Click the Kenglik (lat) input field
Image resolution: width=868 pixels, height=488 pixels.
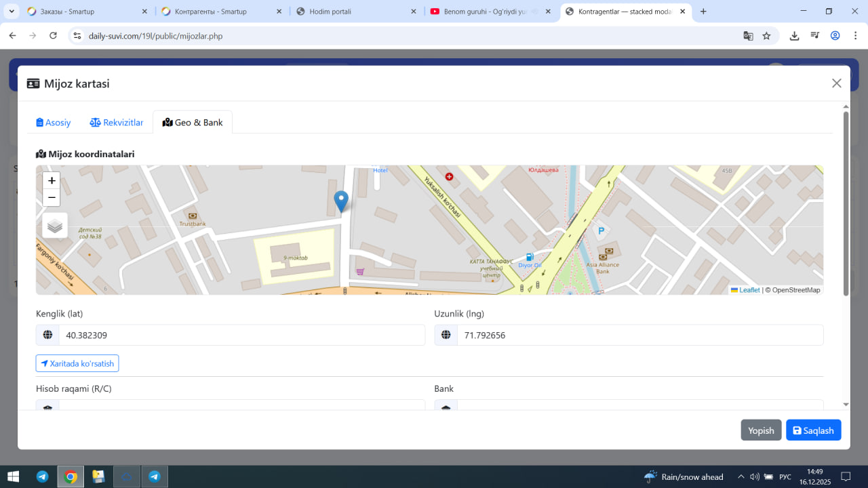pyautogui.click(x=241, y=335)
